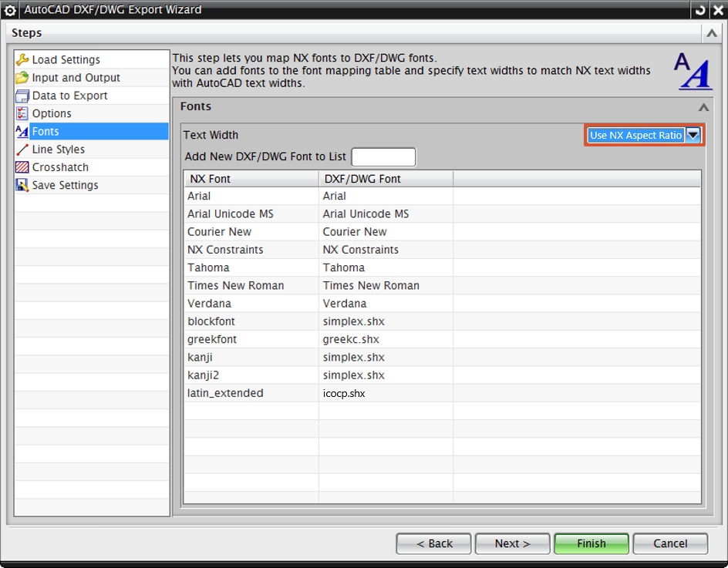The height and width of the screenshot is (568, 728).
Task: Cancel the export wizard
Action: point(669,543)
